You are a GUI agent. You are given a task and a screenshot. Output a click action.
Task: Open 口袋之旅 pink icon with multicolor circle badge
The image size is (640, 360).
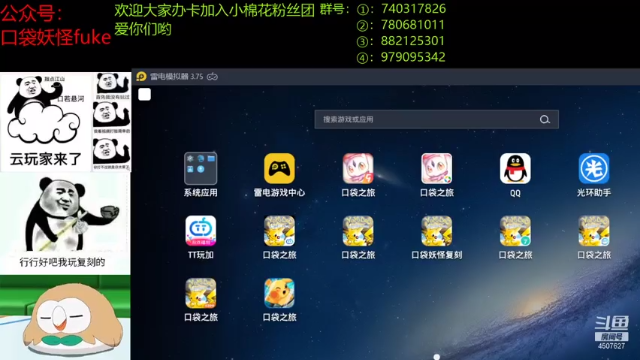437,169
